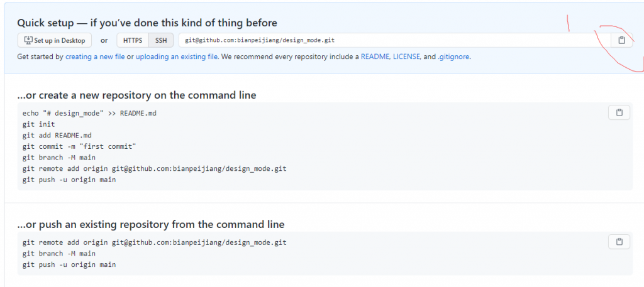Open Set up in Desktop
This screenshot has width=644, height=287.
55,40
